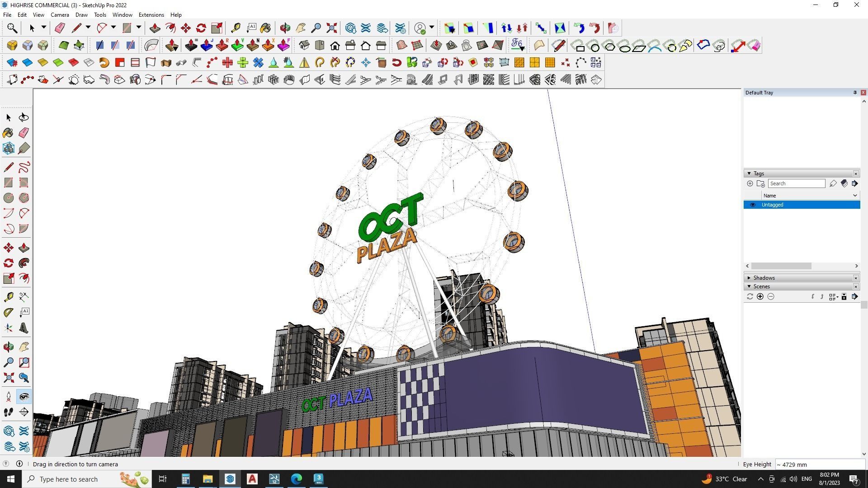The height and width of the screenshot is (488, 868).
Task: Select the 3D Text tool in left toolbar
Action: pos(24,328)
